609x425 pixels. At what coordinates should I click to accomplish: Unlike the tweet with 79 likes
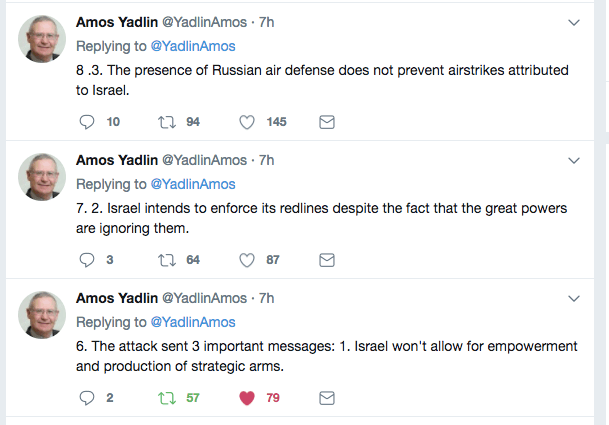tap(247, 398)
